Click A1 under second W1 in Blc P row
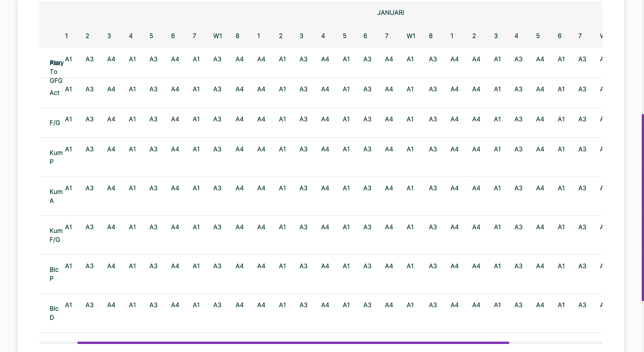This screenshot has width=644, height=352. coord(410,266)
